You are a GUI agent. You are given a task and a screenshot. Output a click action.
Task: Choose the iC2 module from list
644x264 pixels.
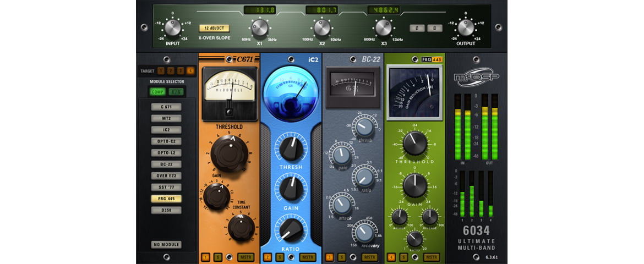(x=166, y=130)
